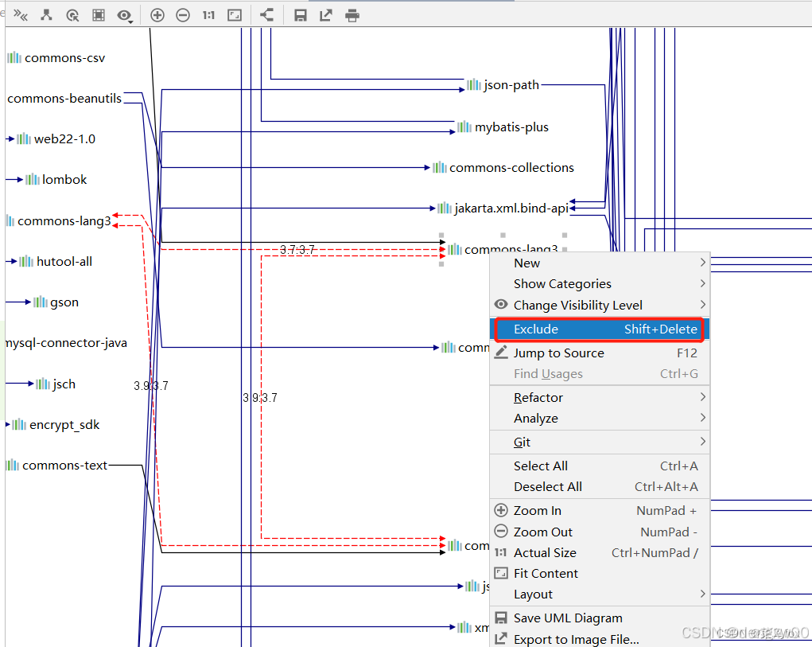This screenshot has width=812, height=647.
Task: Open Change Visibility Level submenu
Action: [x=600, y=305]
